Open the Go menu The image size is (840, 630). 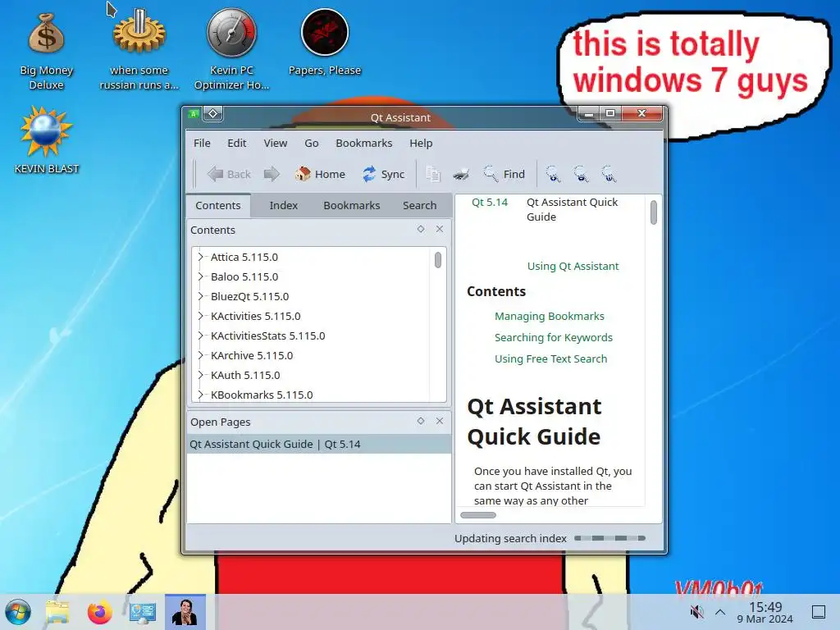pyautogui.click(x=311, y=143)
